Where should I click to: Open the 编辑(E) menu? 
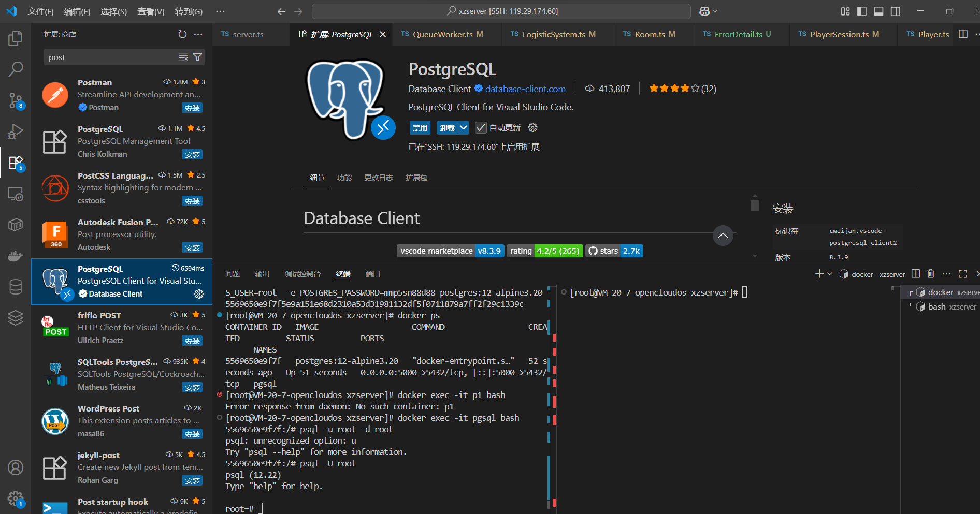click(77, 11)
